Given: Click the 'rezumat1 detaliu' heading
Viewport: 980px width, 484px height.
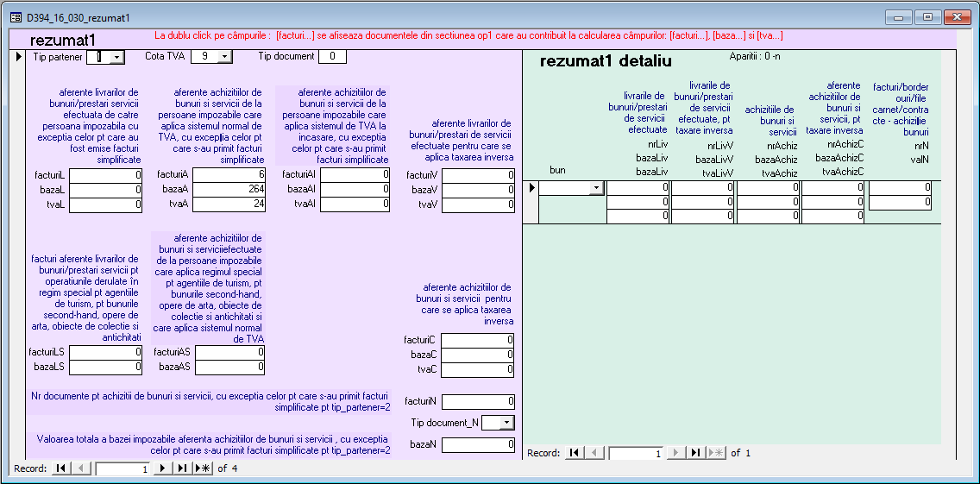Looking at the screenshot, I should (606, 62).
